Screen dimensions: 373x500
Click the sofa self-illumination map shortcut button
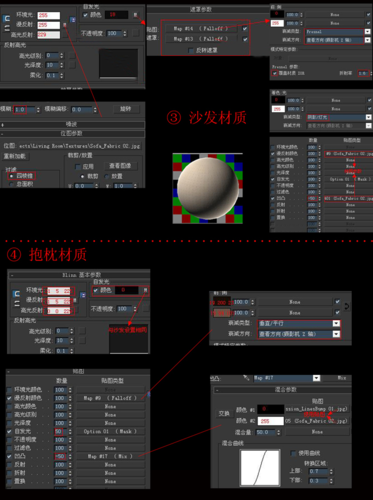[x=136, y=15]
